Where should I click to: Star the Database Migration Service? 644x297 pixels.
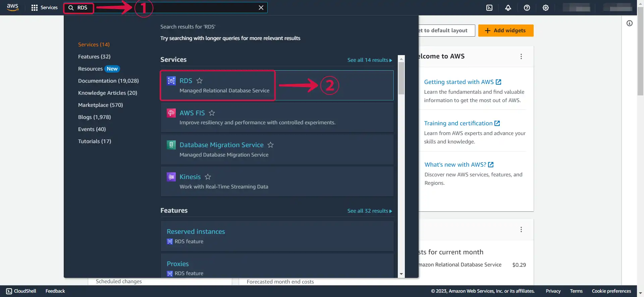pyautogui.click(x=271, y=145)
